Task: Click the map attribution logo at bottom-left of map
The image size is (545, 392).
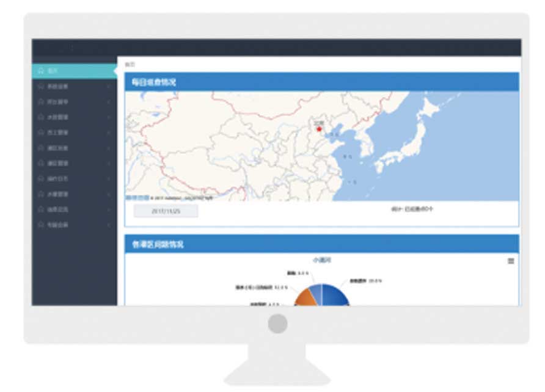Action: pyautogui.click(x=137, y=198)
